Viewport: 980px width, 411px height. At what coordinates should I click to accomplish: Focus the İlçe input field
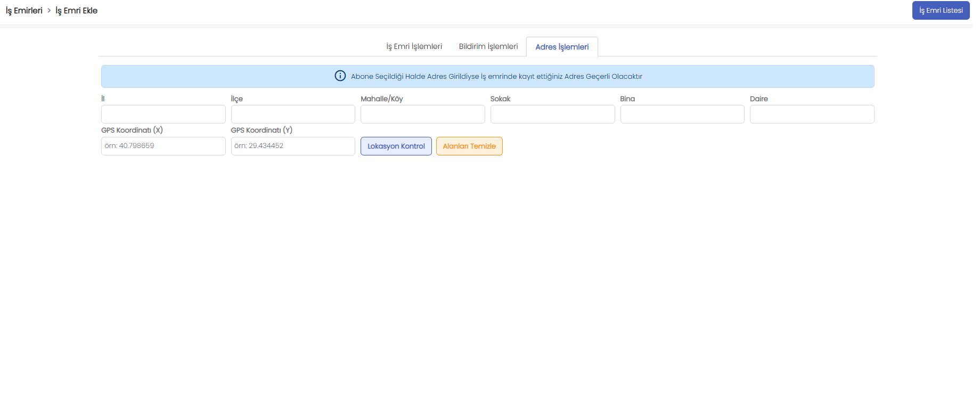click(293, 114)
